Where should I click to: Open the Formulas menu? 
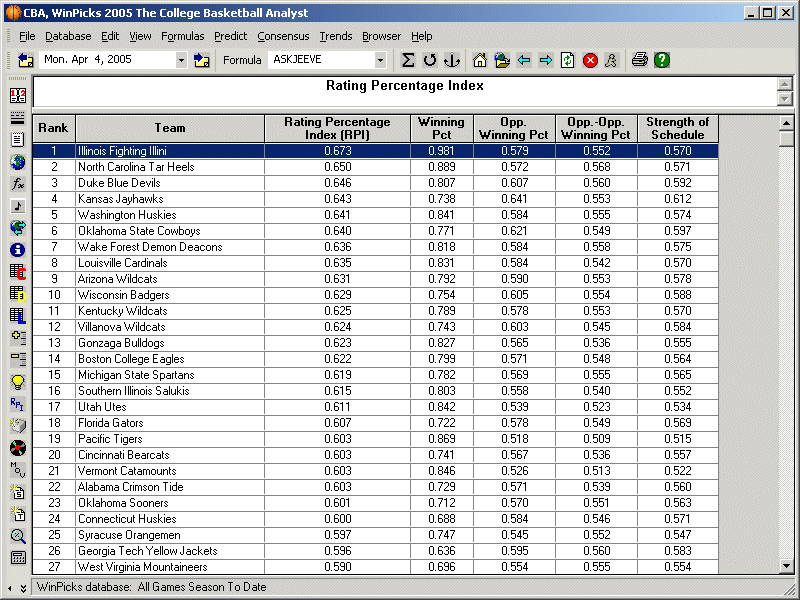183,36
